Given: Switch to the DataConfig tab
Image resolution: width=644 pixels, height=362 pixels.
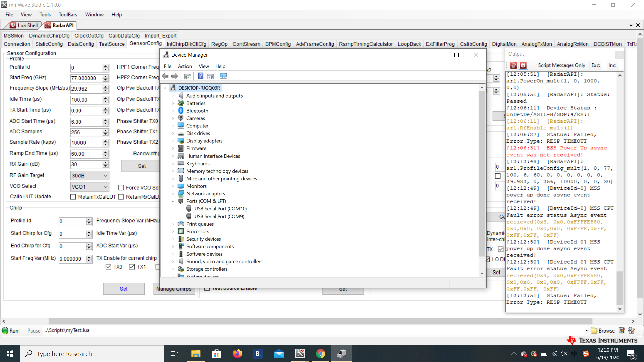Looking at the screenshot, I should click(81, 44).
